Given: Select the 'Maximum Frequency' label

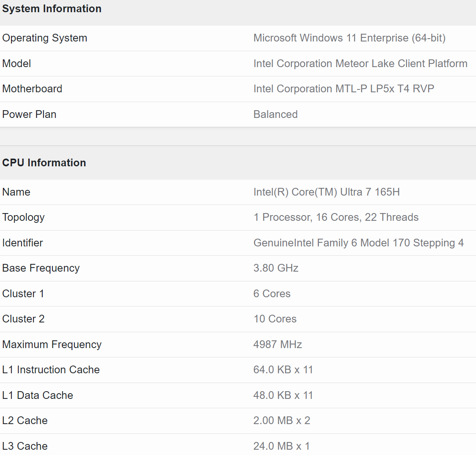Looking at the screenshot, I should 52,344.
